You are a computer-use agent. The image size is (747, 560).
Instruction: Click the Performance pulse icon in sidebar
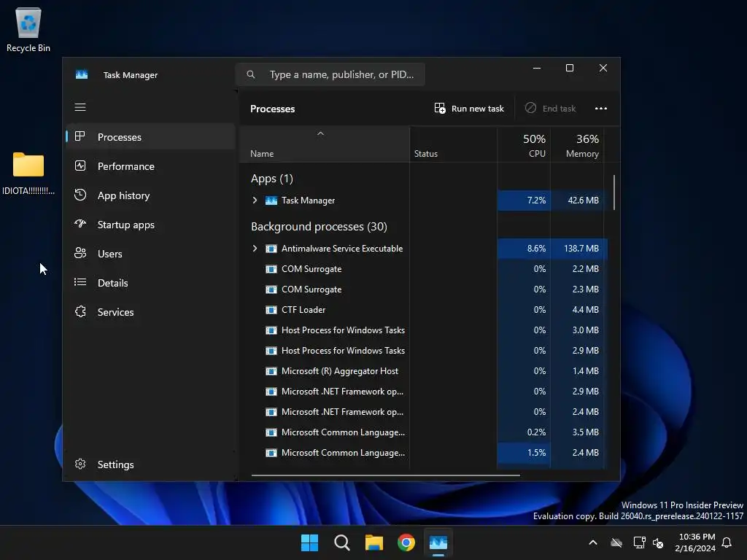pyautogui.click(x=80, y=166)
